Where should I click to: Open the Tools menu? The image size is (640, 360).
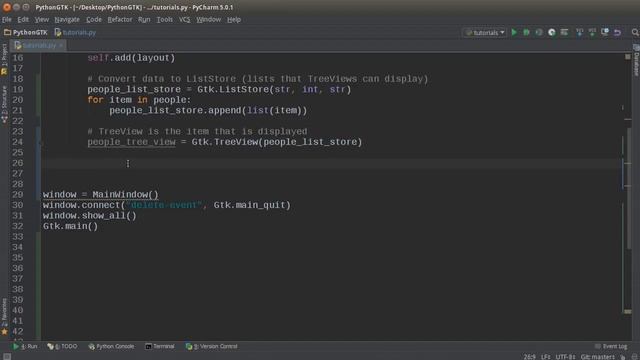[164, 20]
